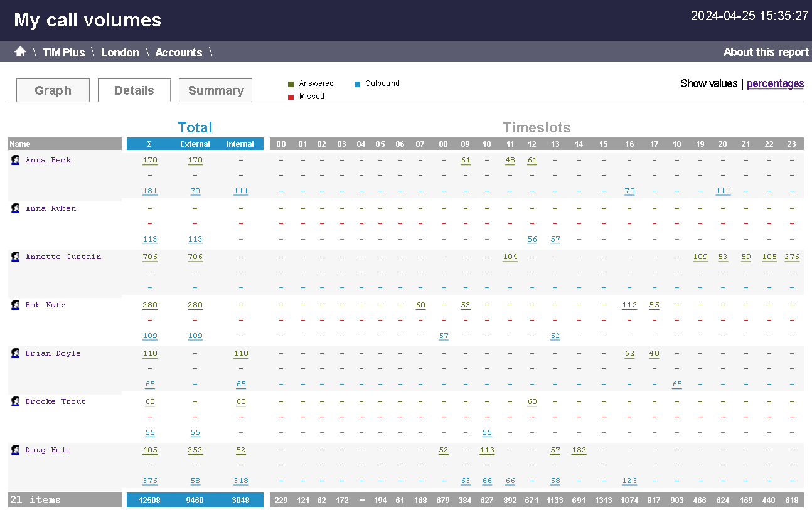The height and width of the screenshot is (510, 812).
Task: Open Annette Curtain's name link
Action: (x=63, y=257)
